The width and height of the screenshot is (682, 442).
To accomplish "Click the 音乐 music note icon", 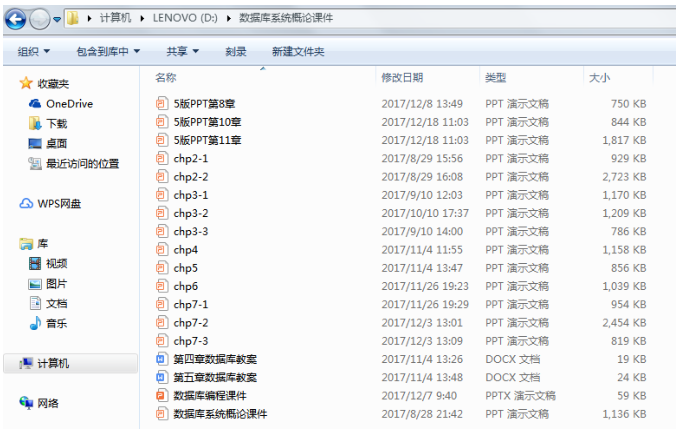I will click(34, 323).
